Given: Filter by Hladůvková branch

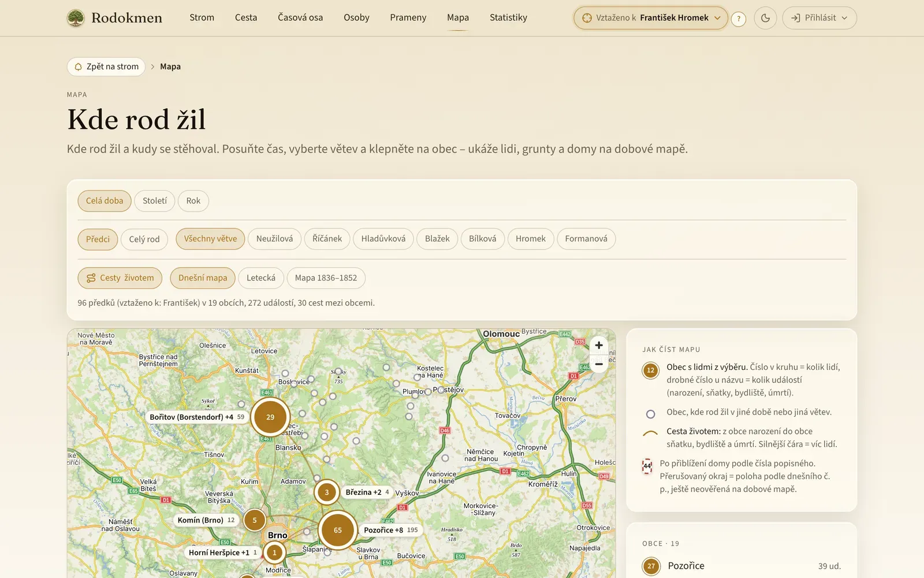Looking at the screenshot, I should coord(383,239).
